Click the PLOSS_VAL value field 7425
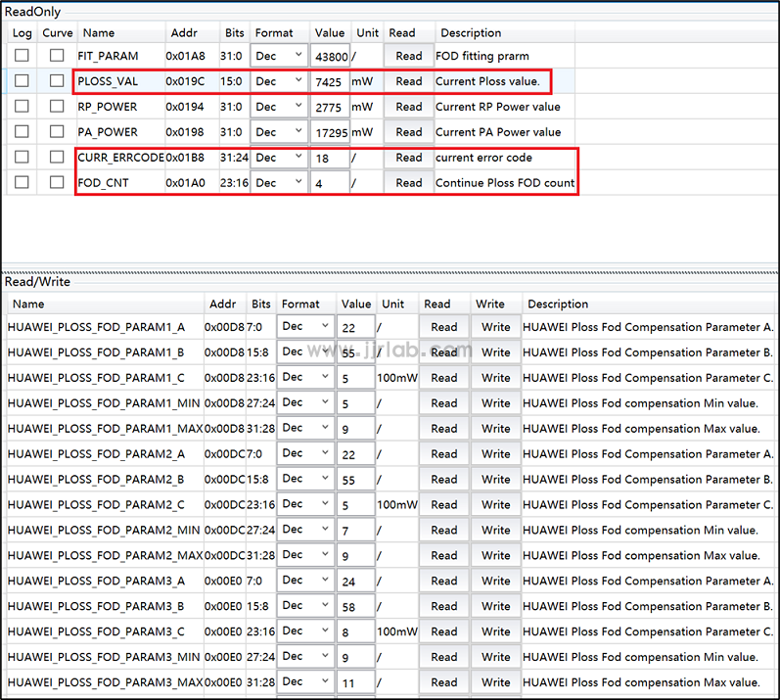The width and height of the screenshot is (780, 700). (x=330, y=81)
